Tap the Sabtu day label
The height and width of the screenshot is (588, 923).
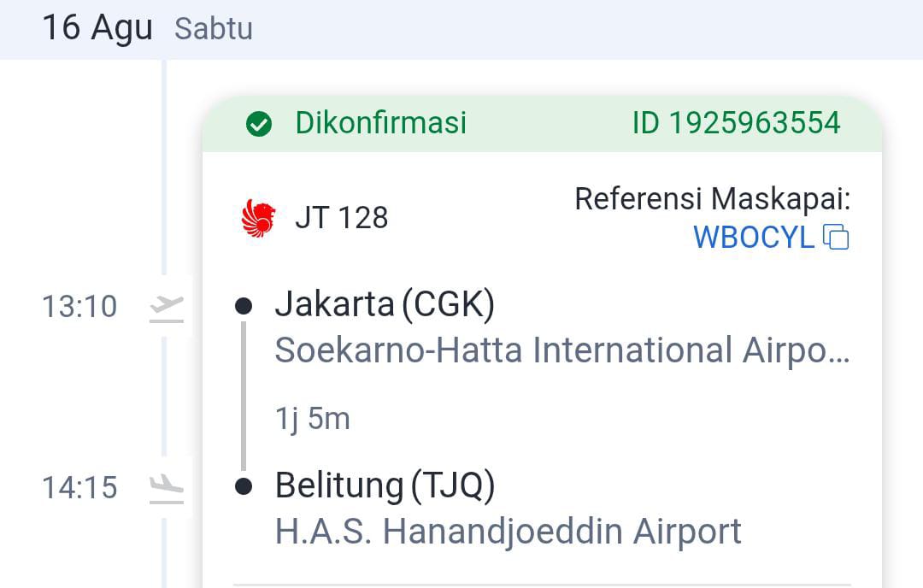tap(214, 29)
